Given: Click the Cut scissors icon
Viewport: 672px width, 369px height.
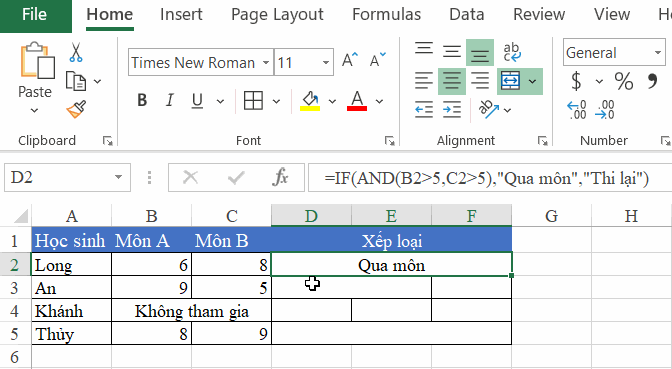Looking at the screenshot, I should coord(76,52).
